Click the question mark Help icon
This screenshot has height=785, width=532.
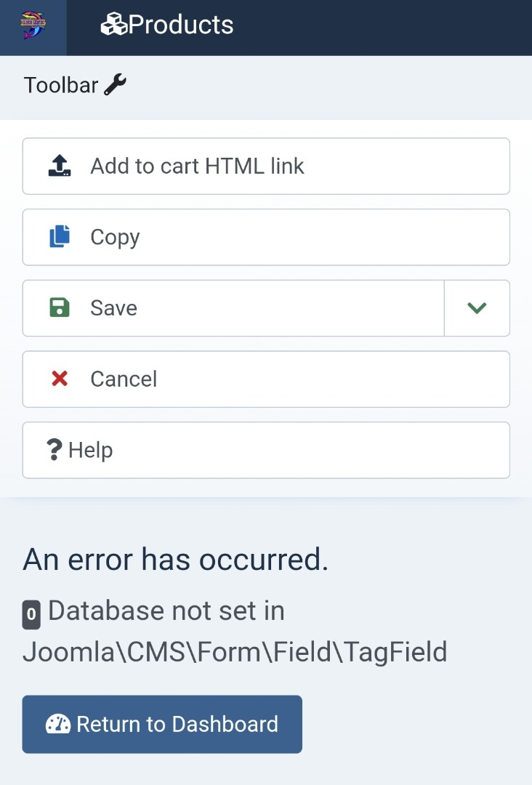tap(55, 450)
